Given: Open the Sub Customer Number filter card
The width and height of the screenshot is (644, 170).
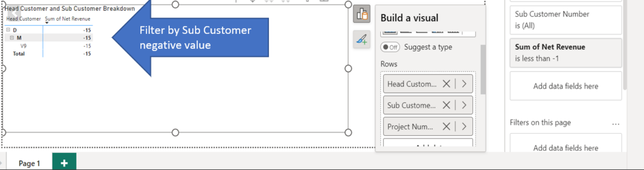Looking at the screenshot, I should pos(566,20).
